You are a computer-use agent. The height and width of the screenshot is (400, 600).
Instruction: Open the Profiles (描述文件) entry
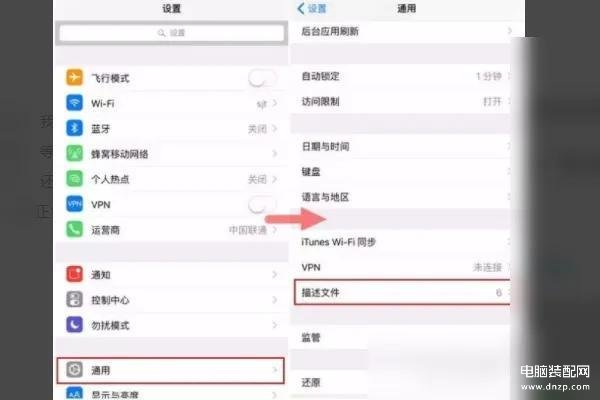tap(403, 292)
